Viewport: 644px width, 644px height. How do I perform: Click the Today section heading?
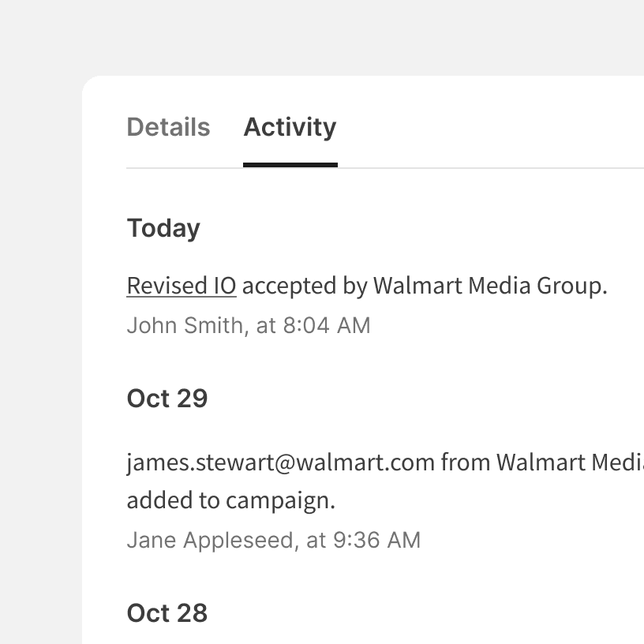(163, 228)
